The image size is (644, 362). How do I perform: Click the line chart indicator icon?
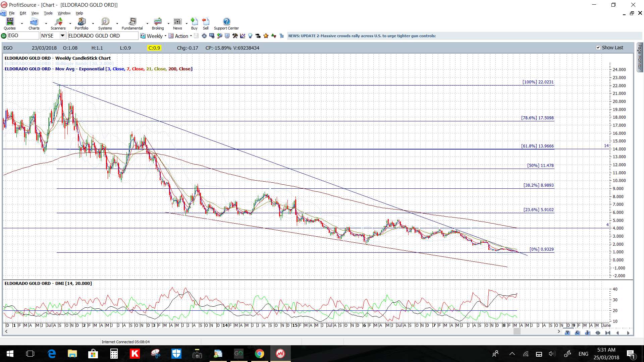[243, 36]
